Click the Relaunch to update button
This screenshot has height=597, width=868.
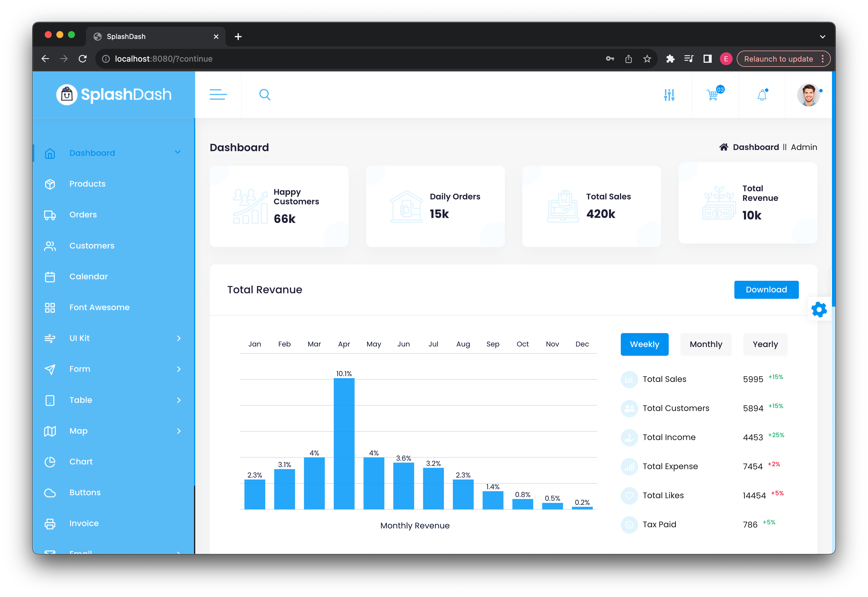tap(783, 59)
